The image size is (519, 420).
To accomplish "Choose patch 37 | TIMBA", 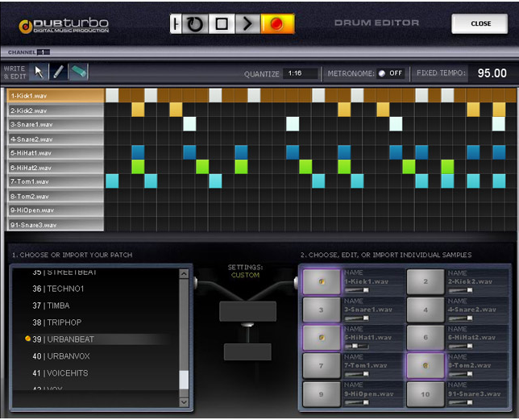I will tap(51, 306).
